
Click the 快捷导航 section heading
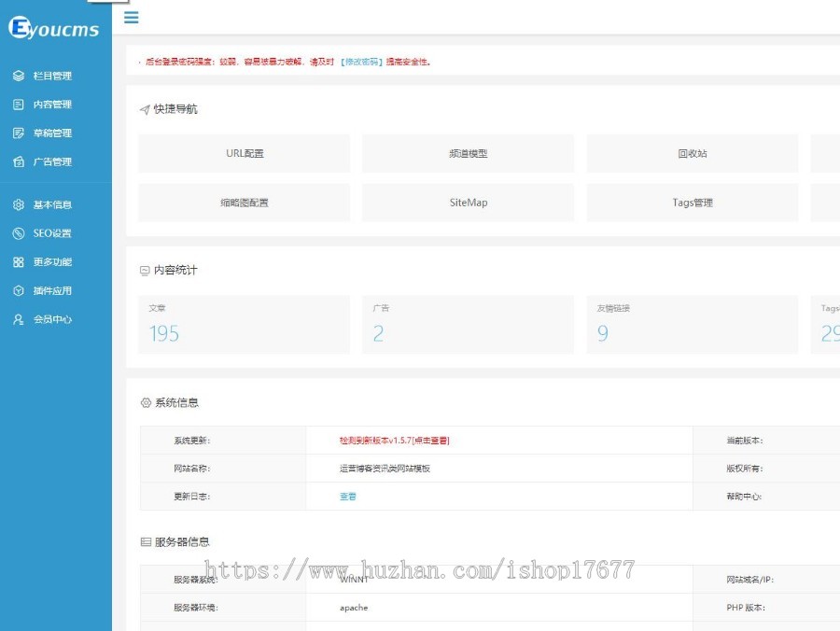click(175, 109)
